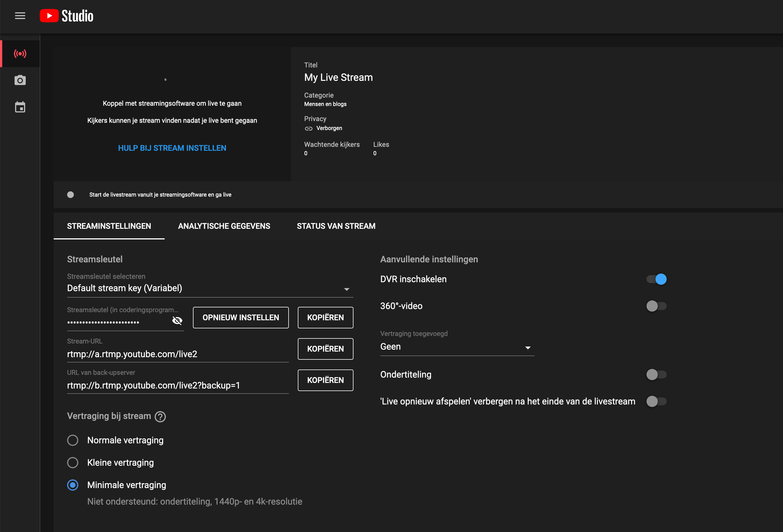
Task: Click the Opnieuw instellen button
Action: (240, 317)
